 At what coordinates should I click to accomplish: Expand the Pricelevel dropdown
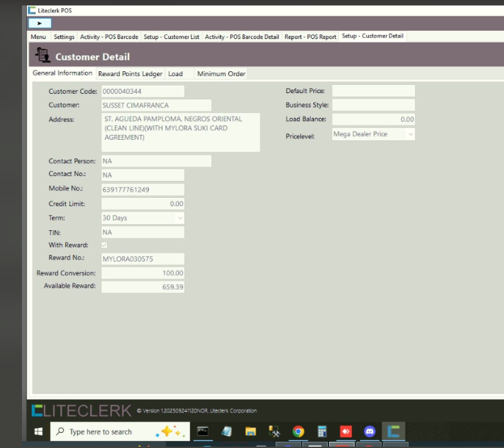410,134
